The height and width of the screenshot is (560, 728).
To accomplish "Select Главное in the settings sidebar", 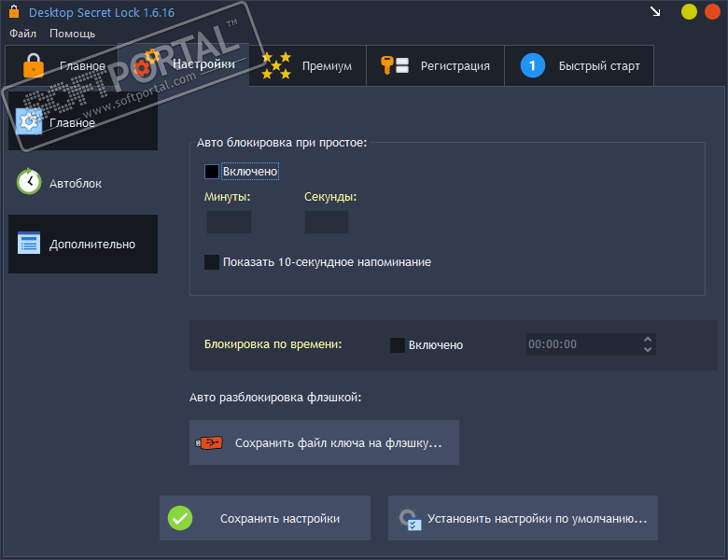I will pos(83,121).
